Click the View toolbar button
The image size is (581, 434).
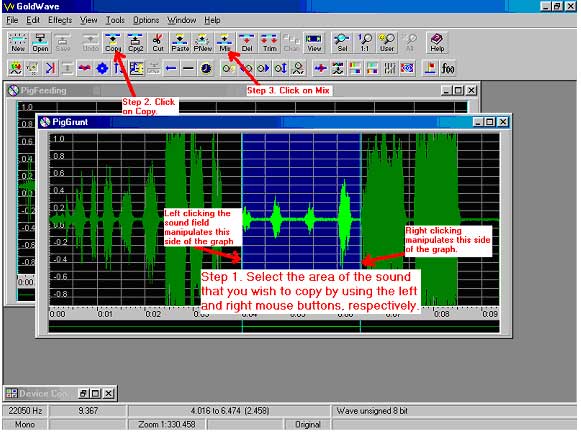click(x=314, y=43)
